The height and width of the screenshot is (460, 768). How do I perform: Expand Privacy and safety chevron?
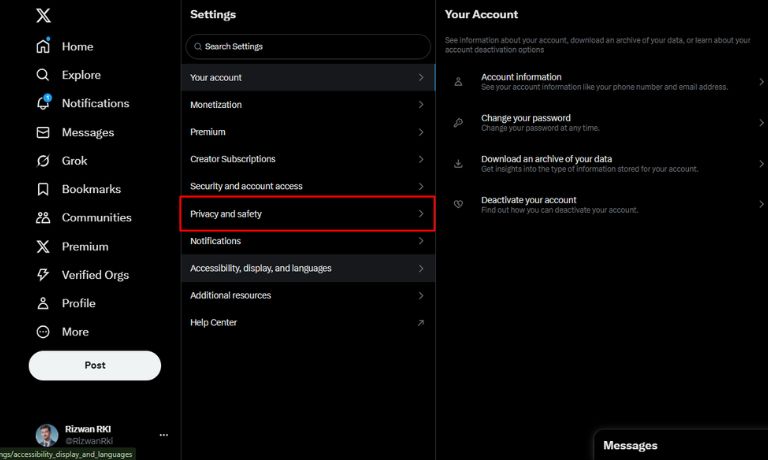(x=421, y=214)
